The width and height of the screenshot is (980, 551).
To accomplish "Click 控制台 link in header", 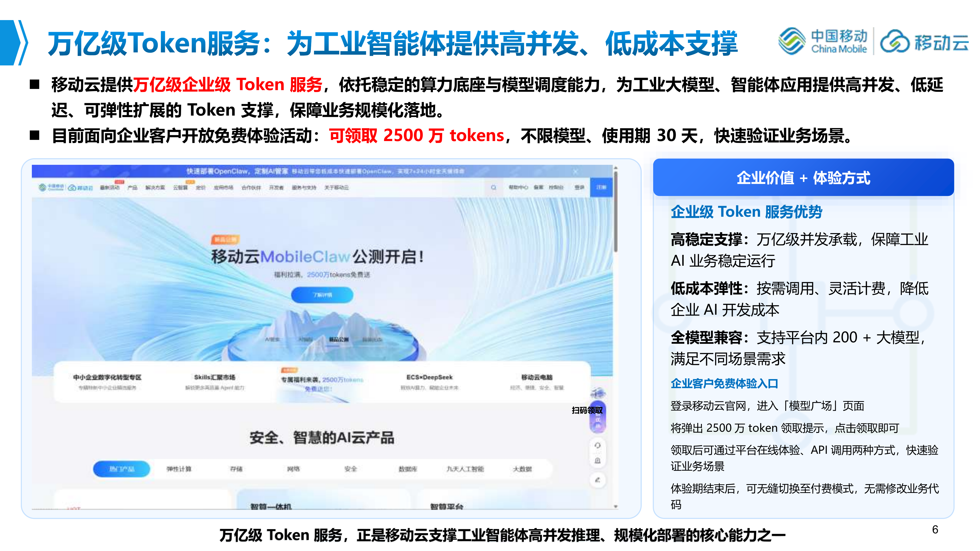I will (x=556, y=188).
